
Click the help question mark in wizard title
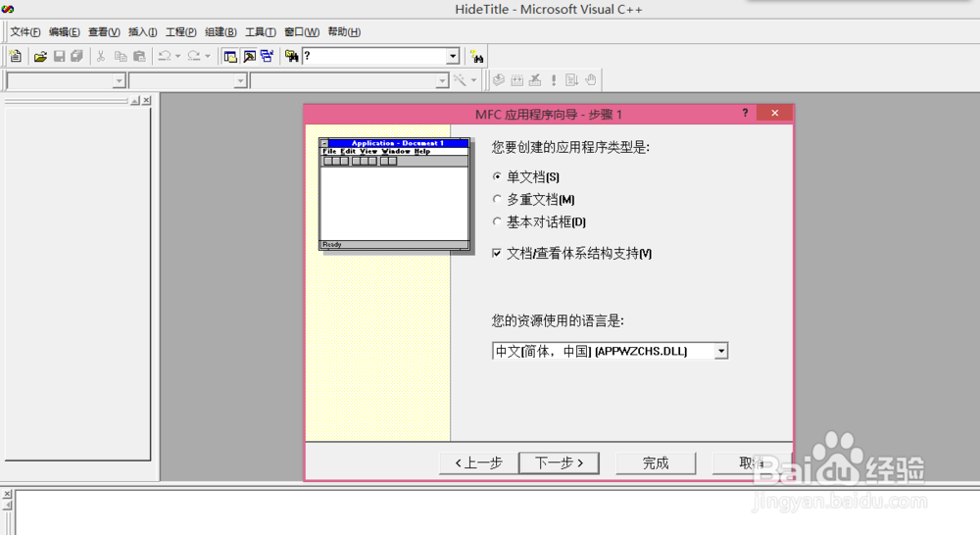(745, 113)
